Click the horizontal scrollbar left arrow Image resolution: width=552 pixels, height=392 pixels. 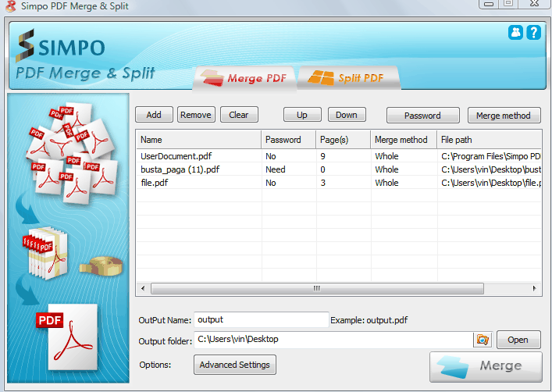point(143,288)
